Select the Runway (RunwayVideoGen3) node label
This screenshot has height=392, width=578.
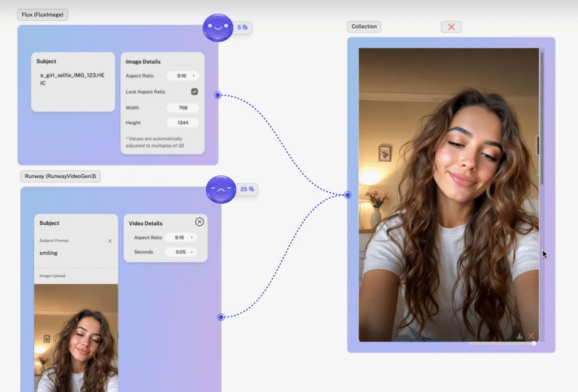60,176
